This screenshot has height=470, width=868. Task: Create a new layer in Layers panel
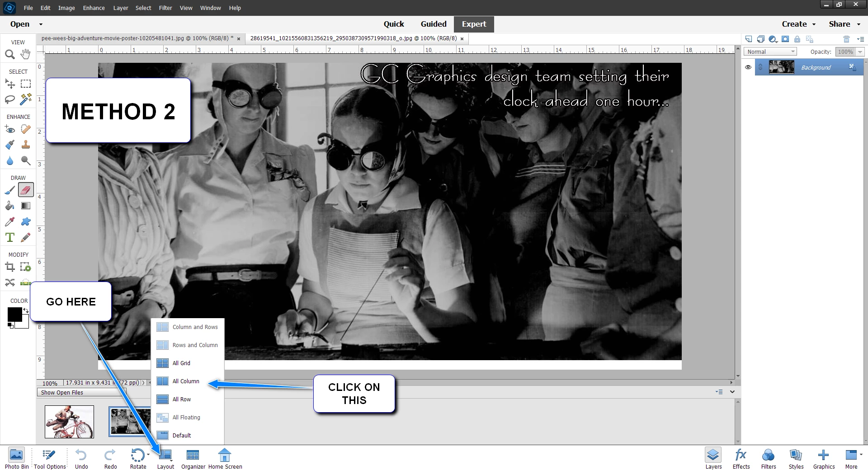[749, 39]
